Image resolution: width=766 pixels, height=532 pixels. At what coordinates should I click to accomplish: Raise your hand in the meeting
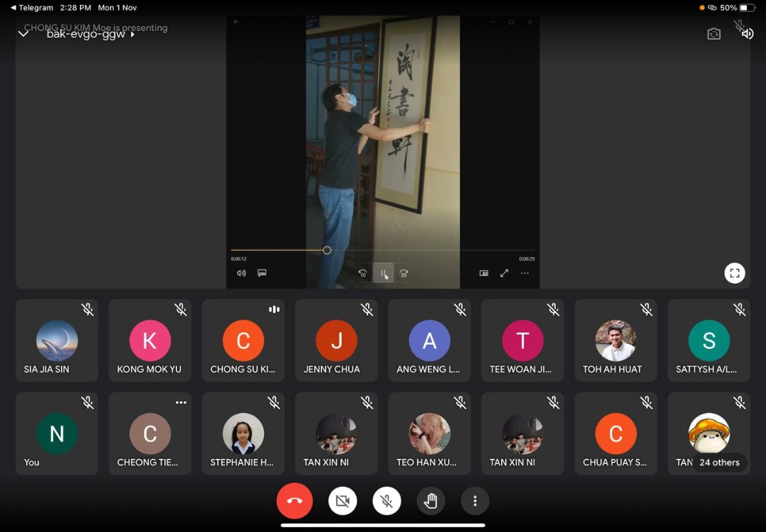[431, 501]
